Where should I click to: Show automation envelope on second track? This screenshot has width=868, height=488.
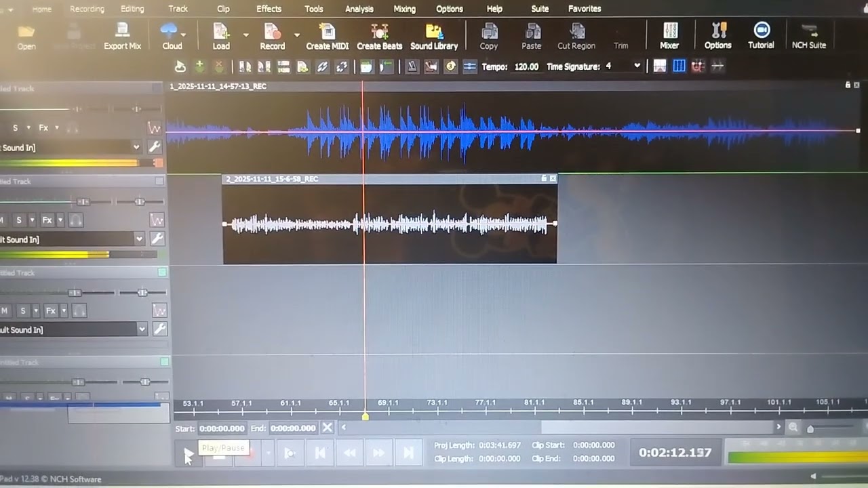point(157,220)
